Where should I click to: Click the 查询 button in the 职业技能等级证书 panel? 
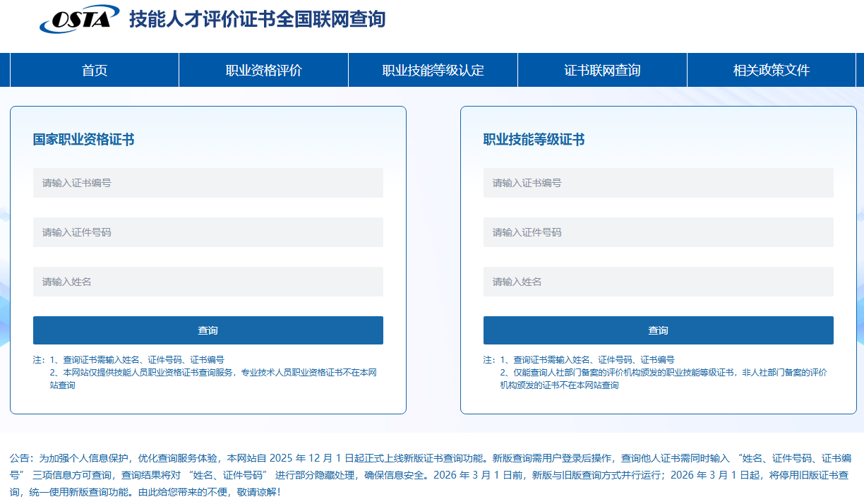tap(658, 330)
